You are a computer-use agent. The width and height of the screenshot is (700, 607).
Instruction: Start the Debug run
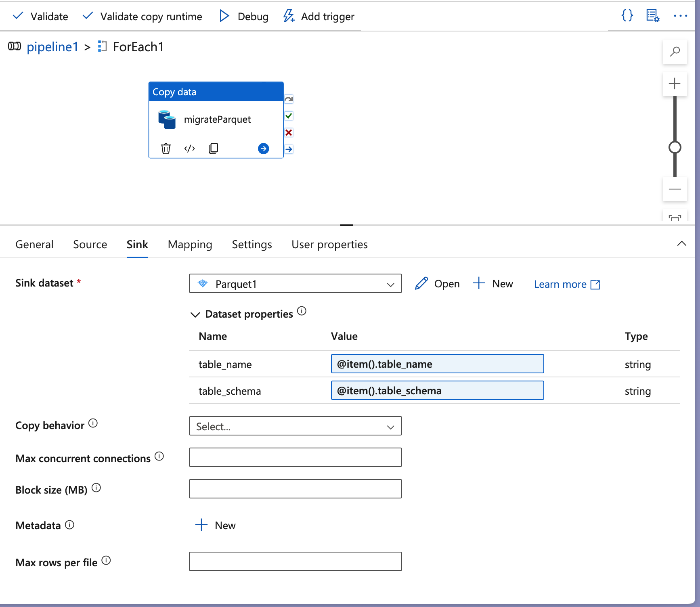[x=244, y=17]
